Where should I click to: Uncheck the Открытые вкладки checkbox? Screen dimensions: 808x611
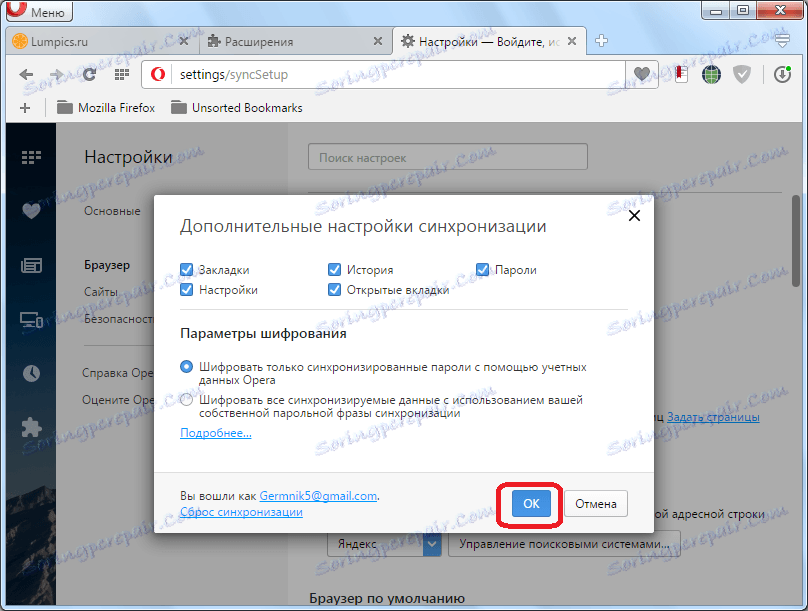334,290
